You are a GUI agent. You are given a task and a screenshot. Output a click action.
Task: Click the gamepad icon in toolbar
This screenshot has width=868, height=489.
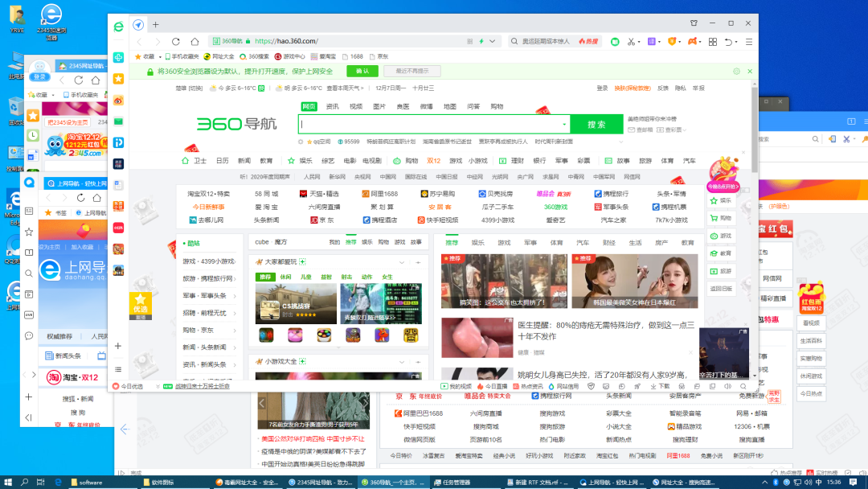click(x=692, y=42)
